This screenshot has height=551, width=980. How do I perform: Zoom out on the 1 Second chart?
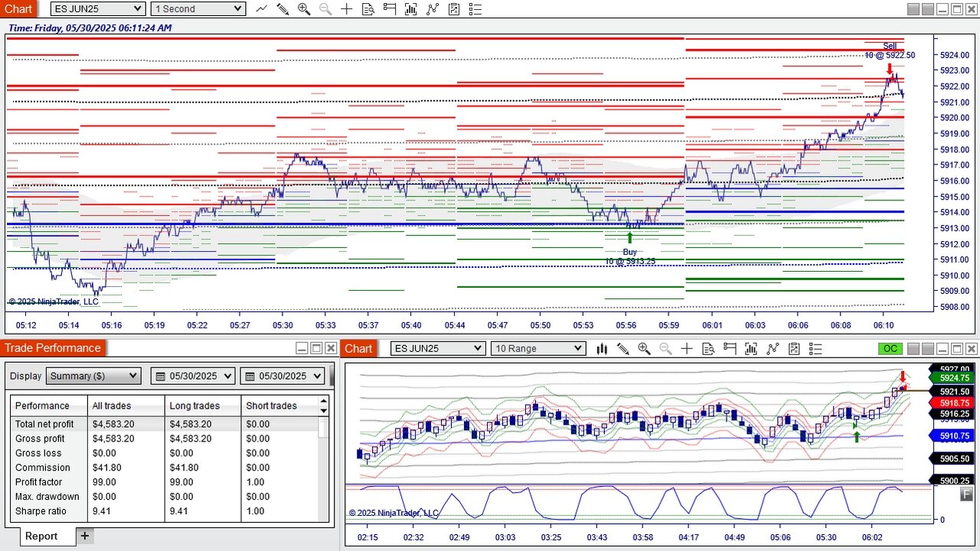click(x=325, y=8)
